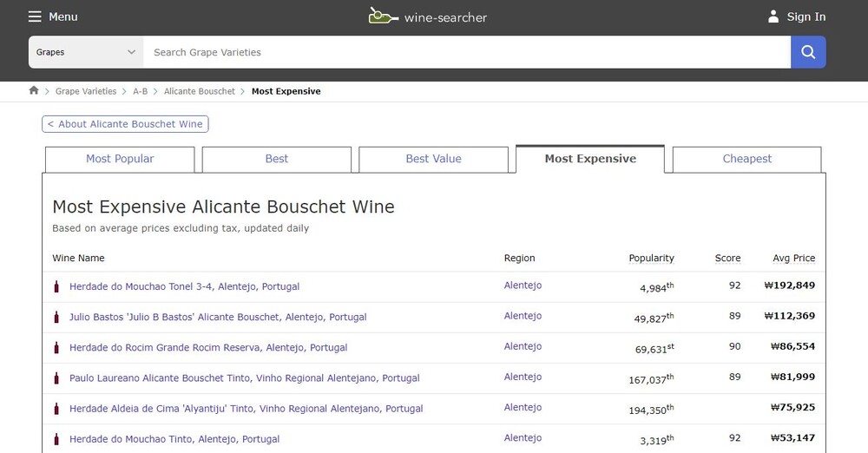Click the Sign In user icon
The height and width of the screenshot is (453, 868).
773,16
